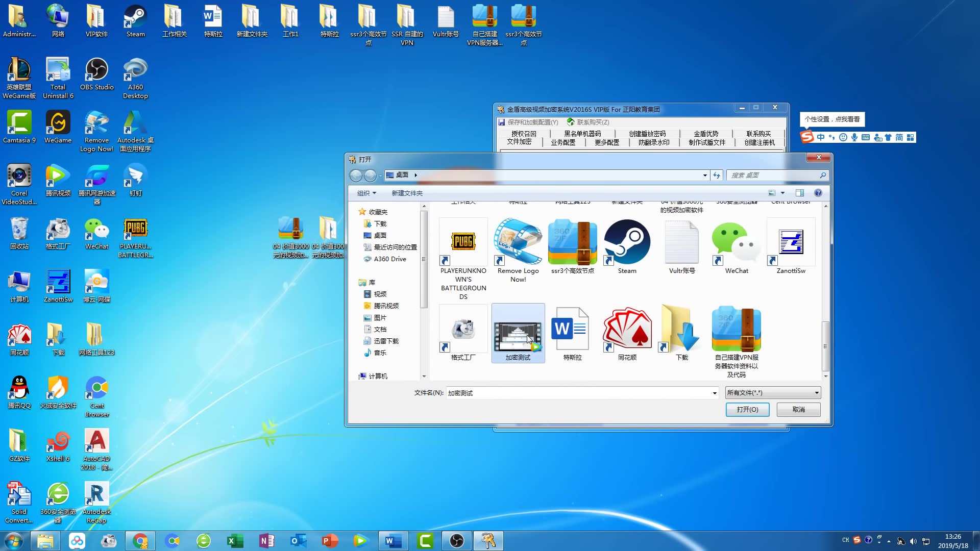Open the 腾讯QQ desktop shortcut
The height and width of the screenshot is (551, 980).
19,392
